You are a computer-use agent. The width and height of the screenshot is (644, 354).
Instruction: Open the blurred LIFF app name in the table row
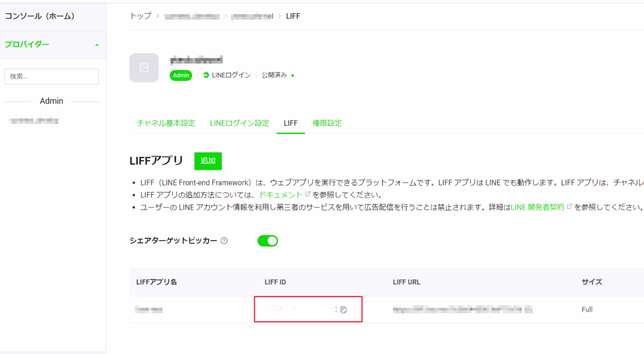click(x=148, y=310)
